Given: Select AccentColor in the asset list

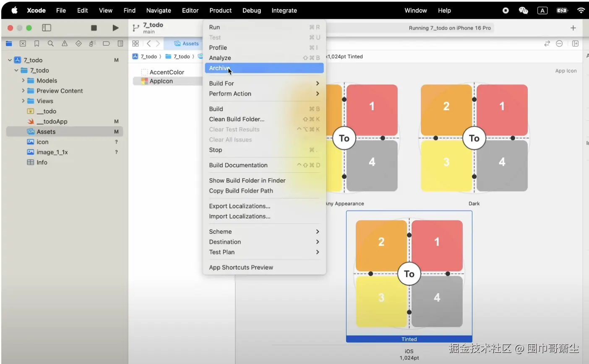Looking at the screenshot, I should coord(167,72).
